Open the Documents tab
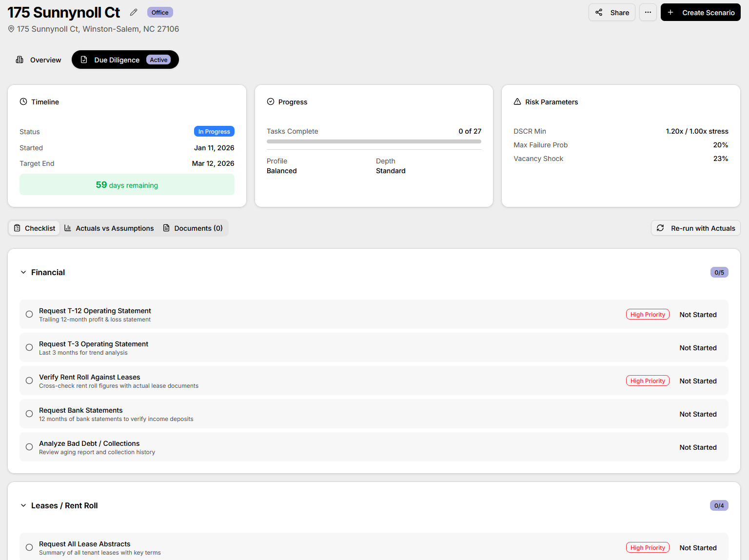The image size is (749, 560). 193,228
